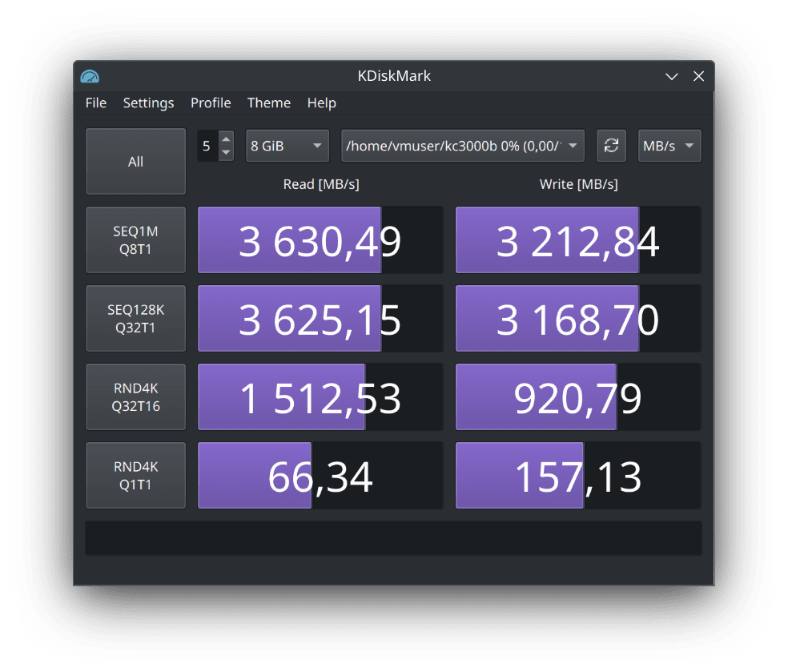Open the 8 GiB test size dropdown
This screenshot has height=672, width=788.
coord(287,146)
